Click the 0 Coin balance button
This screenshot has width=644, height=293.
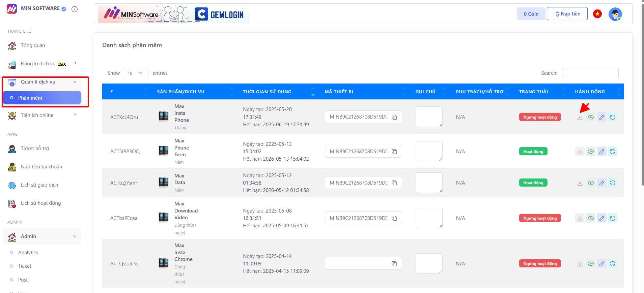(531, 14)
